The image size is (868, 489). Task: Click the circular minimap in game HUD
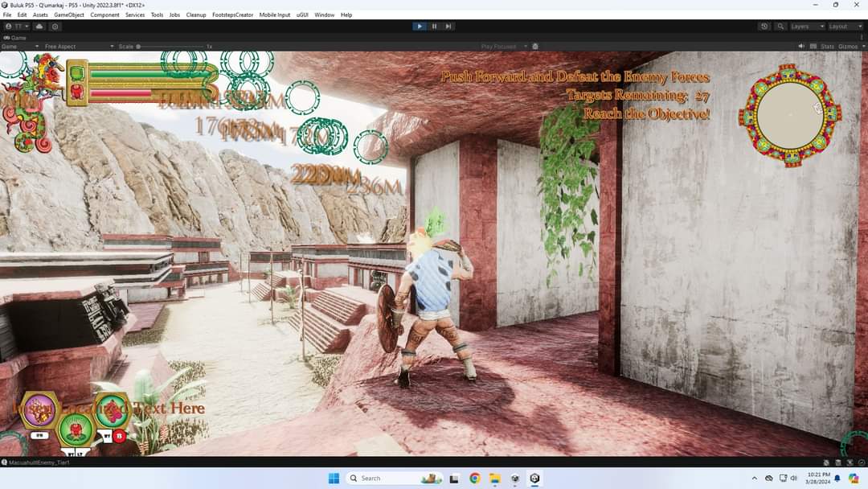pyautogui.click(x=790, y=115)
